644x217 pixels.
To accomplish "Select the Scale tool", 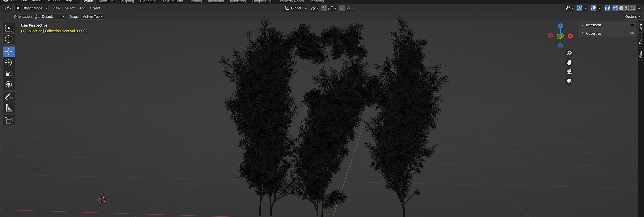I will [x=9, y=73].
